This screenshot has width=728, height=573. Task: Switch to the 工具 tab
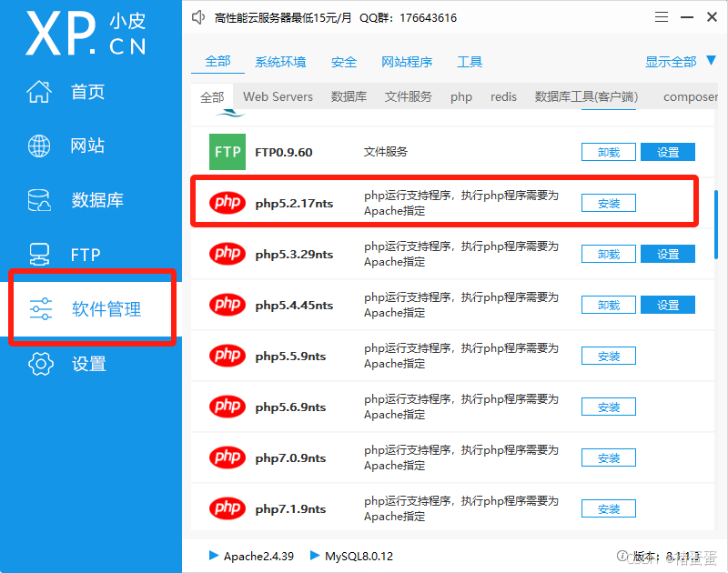coord(470,62)
